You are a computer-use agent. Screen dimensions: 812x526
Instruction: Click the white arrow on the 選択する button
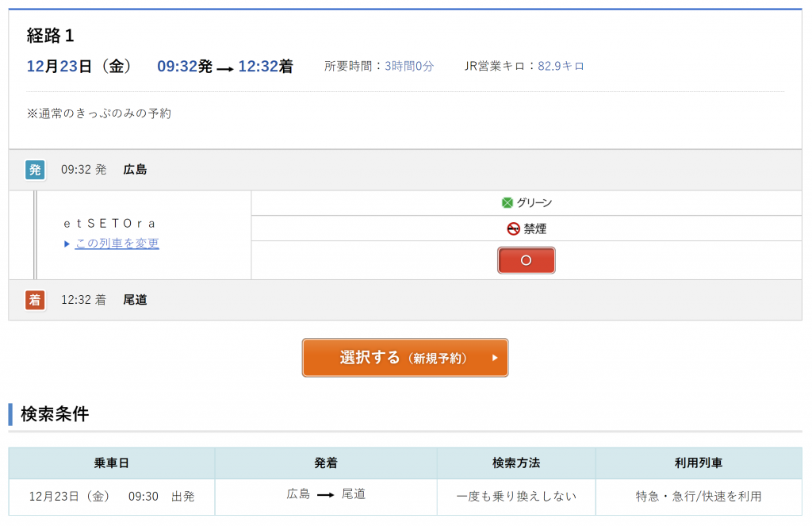coord(495,358)
